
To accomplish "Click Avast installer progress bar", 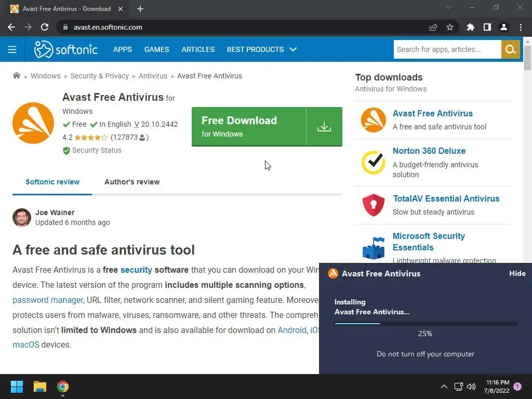I will click(x=425, y=323).
